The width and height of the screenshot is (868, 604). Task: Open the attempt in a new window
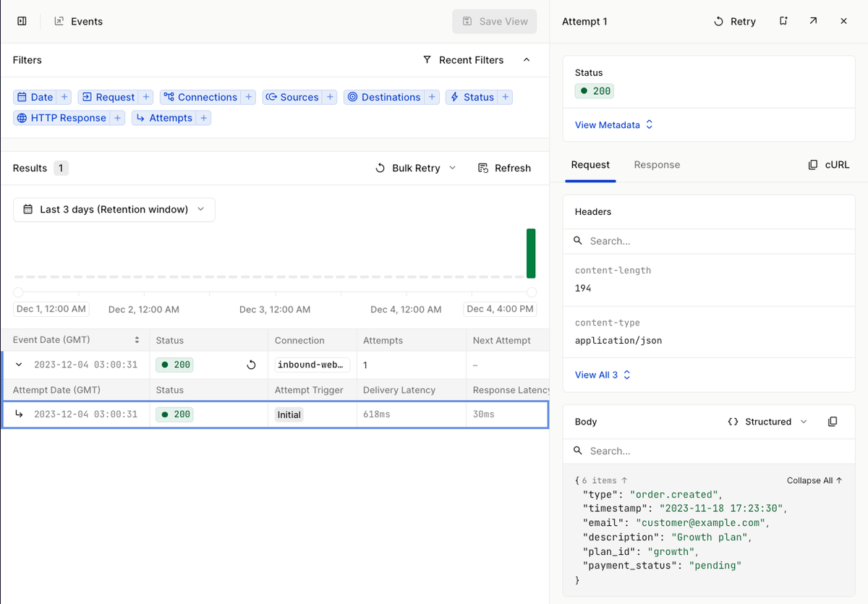pyautogui.click(x=783, y=21)
